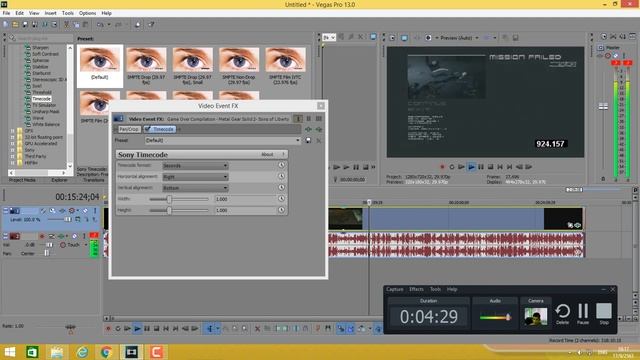This screenshot has width=640, height=360.
Task: Click the red Delete X icon in the timeline toolbar
Action: [257, 328]
